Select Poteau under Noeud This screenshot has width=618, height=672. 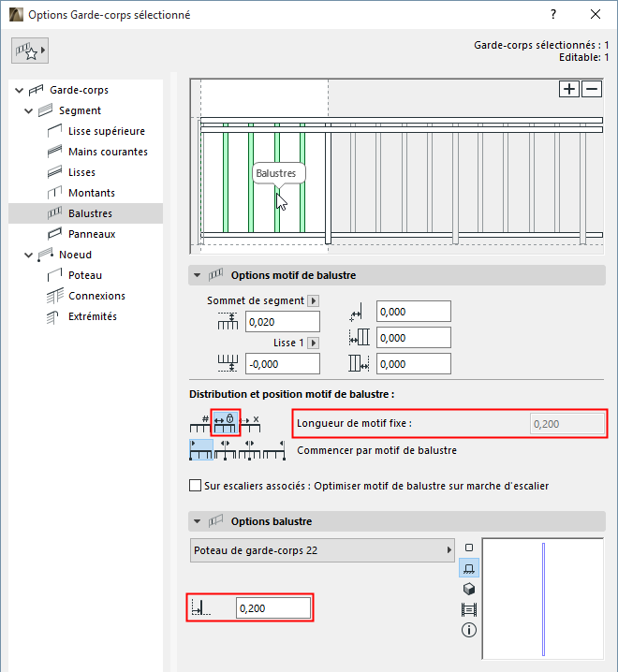point(85,275)
